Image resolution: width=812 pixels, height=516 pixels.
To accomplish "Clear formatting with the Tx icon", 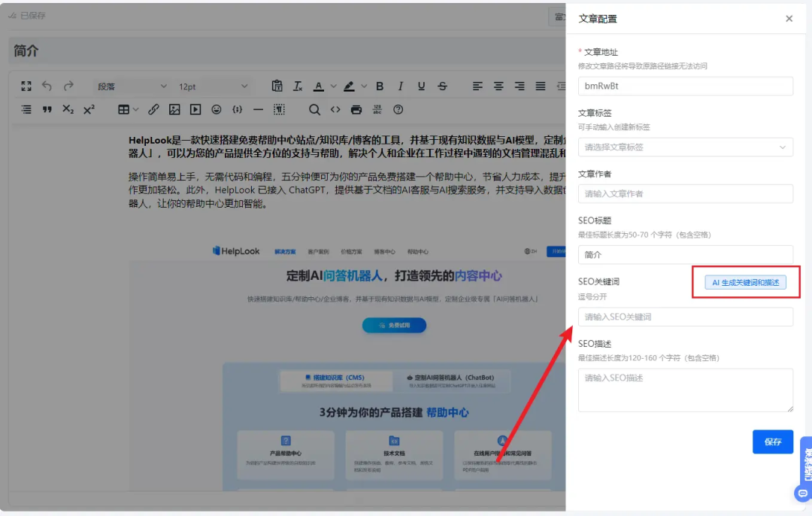I will [x=298, y=86].
